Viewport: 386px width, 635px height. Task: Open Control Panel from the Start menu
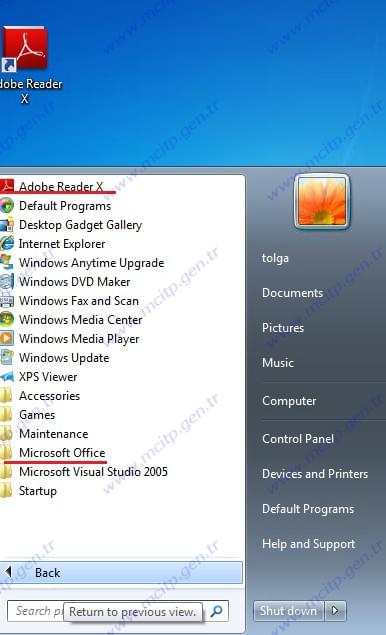(x=298, y=439)
